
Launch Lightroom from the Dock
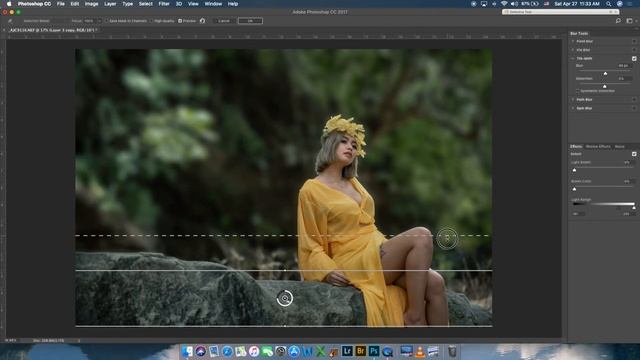point(347,351)
